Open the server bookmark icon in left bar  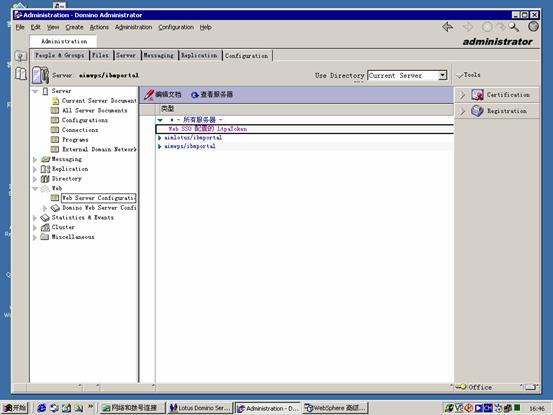(x=20, y=56)
